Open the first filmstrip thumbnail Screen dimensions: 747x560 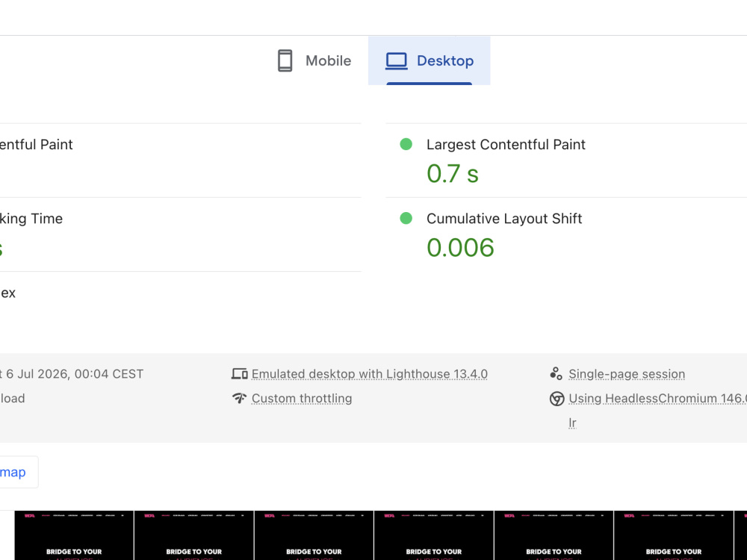click(74, 535)
